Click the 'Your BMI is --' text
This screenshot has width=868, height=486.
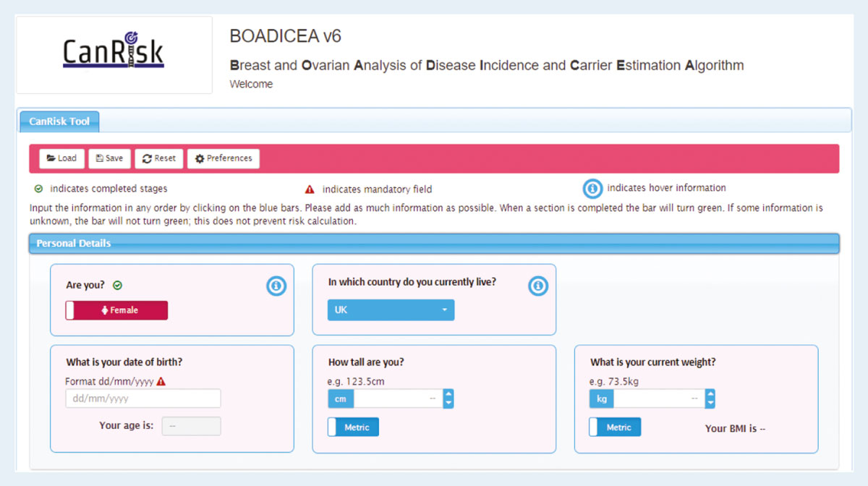pos(735,429)
